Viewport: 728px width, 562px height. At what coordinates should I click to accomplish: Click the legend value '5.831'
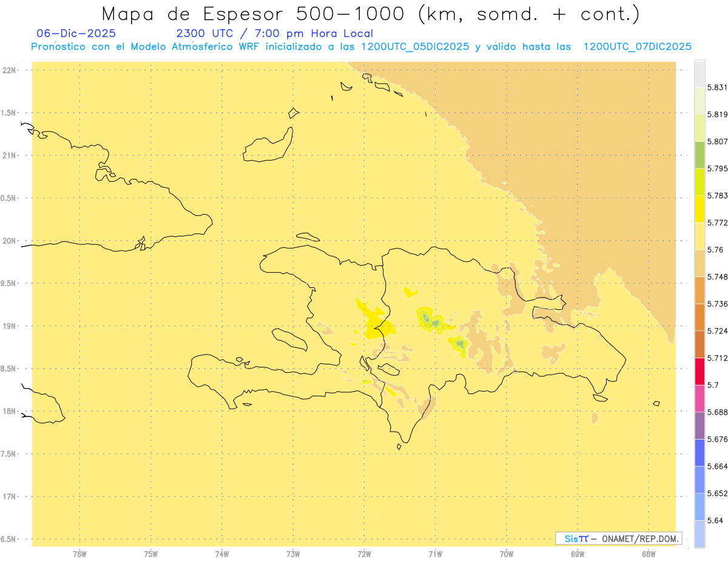click(x=718, y=87)
